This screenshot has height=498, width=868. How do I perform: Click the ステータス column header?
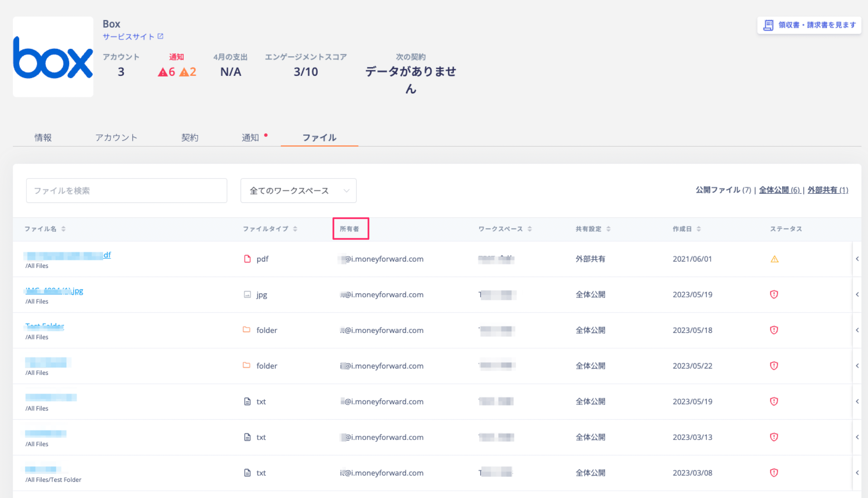786,229
